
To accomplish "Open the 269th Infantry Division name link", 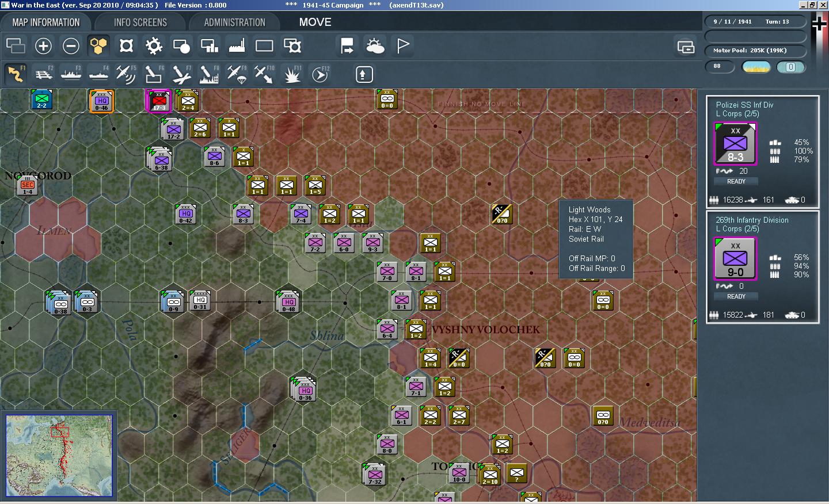I will (x=752, y=220).
